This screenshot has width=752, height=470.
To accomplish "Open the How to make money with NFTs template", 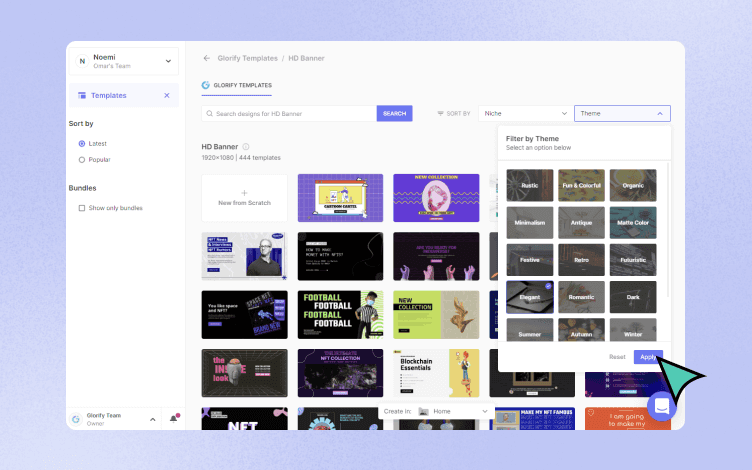I will point(341,256).
